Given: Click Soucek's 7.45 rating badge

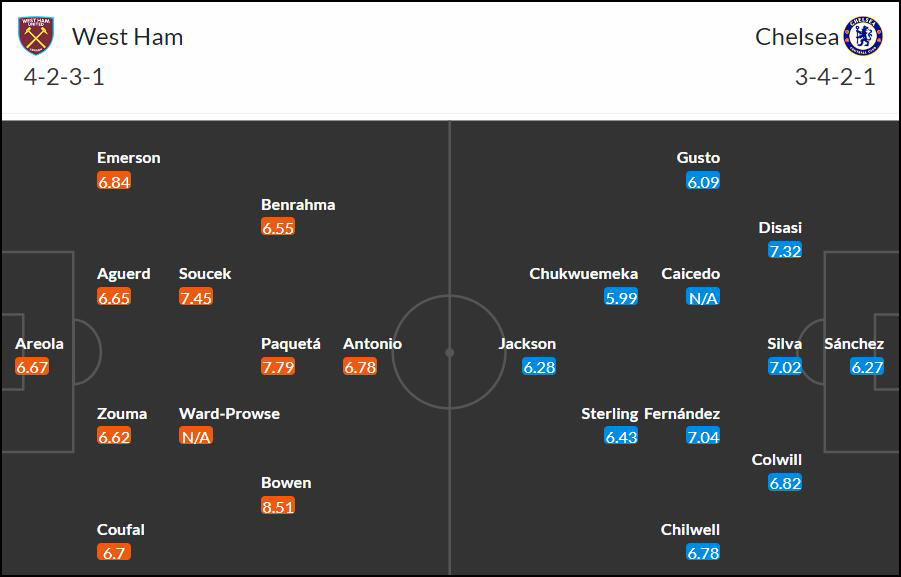Looking at the screenshot, I should (195, 297).
